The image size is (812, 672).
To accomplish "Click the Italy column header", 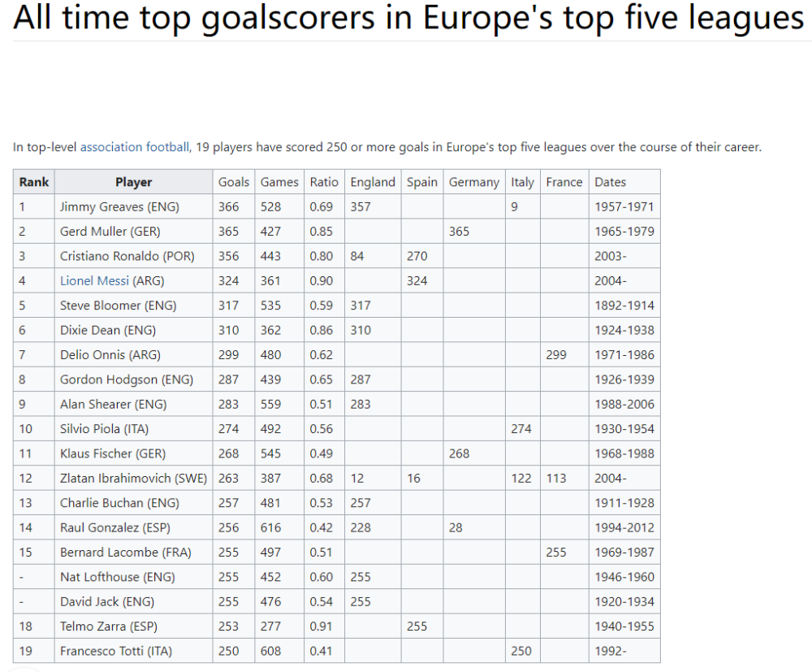I will (x=522, y=182).
